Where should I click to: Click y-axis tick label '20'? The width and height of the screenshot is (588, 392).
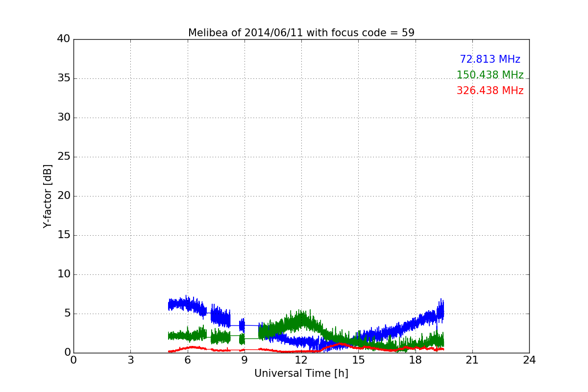64,196
